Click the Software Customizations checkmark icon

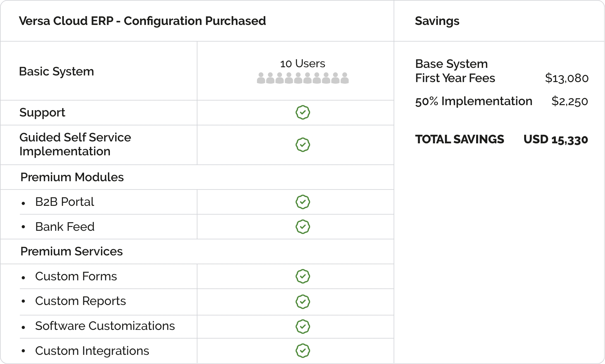(302, 326)
